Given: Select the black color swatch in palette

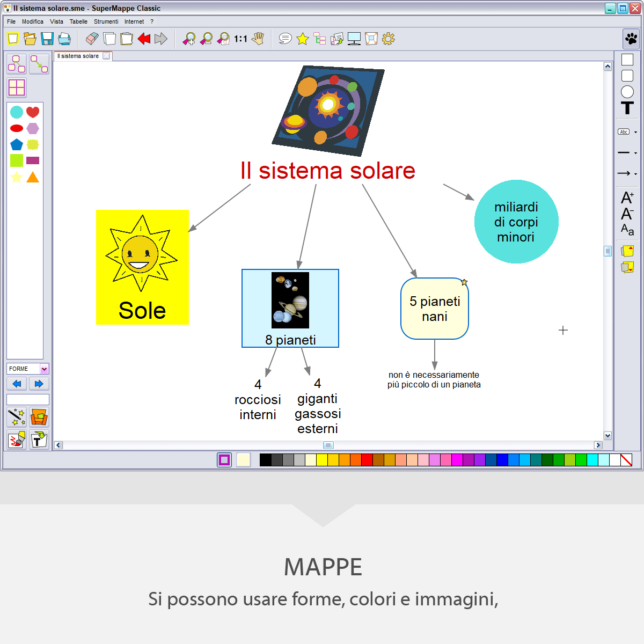Looking at the screenshot, I should point(266,460).
